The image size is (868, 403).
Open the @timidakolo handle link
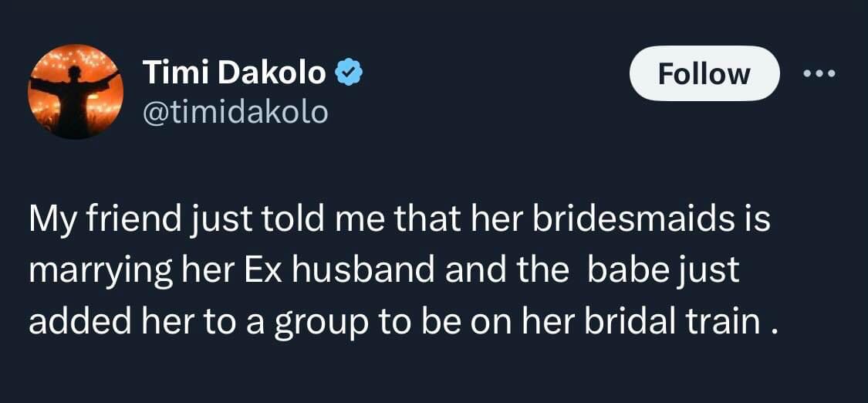pos(236,113)
